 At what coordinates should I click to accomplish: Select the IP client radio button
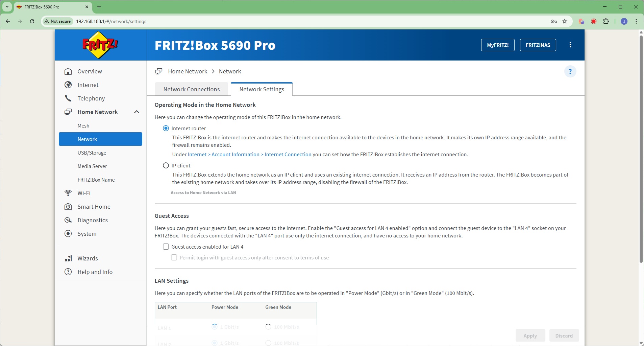(166, 165)
